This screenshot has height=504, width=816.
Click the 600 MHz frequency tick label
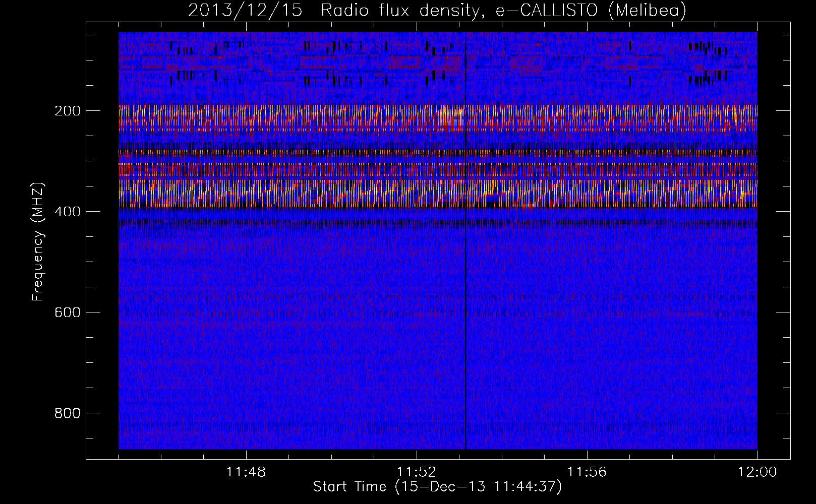(x=68, y=312)
